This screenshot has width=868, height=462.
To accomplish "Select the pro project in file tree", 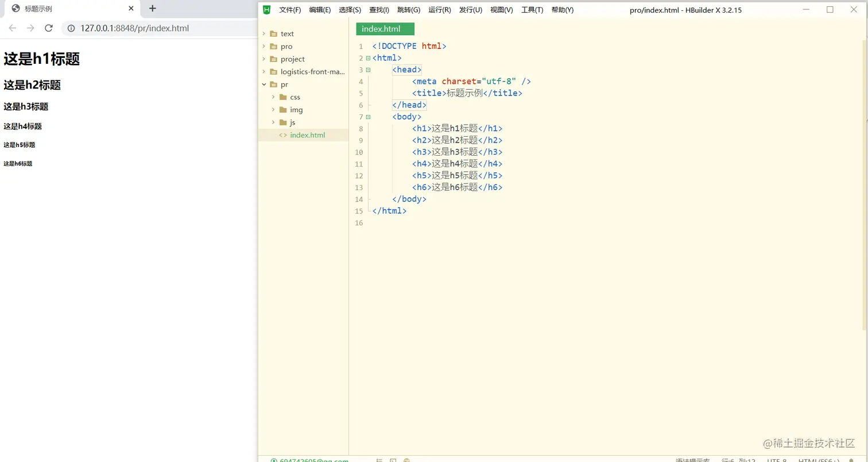I will [286, 47].
